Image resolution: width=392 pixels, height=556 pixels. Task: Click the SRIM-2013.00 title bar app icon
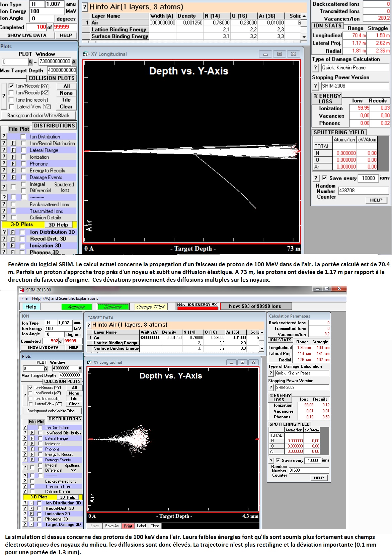21,290
